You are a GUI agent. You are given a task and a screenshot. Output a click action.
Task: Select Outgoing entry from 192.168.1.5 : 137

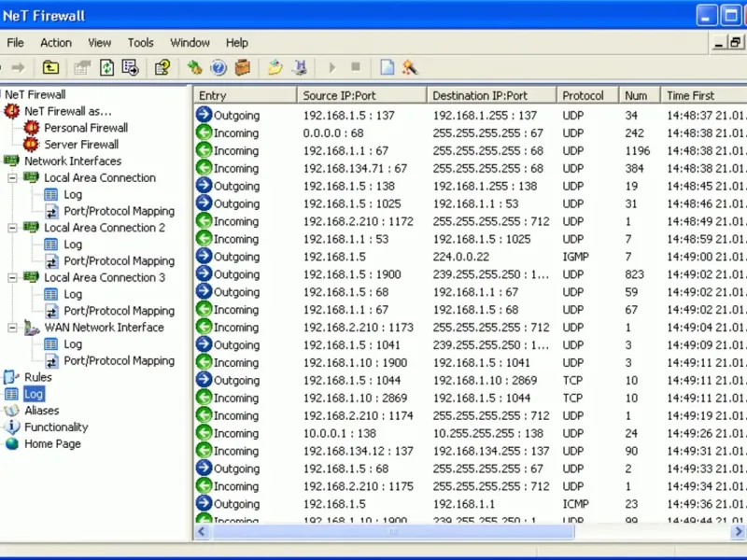click(471, 115)
